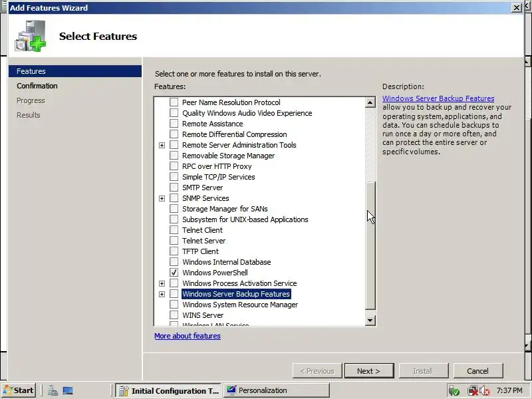Click the features list scroll down arrow

(x=370, y=321)
